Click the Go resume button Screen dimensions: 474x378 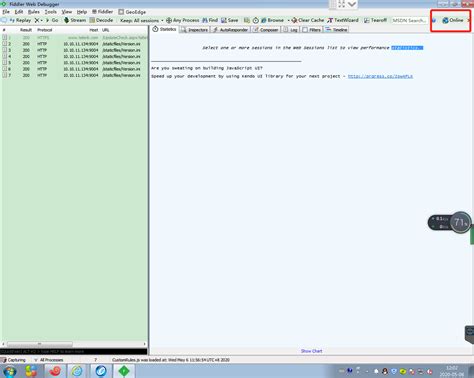[52, 20]
